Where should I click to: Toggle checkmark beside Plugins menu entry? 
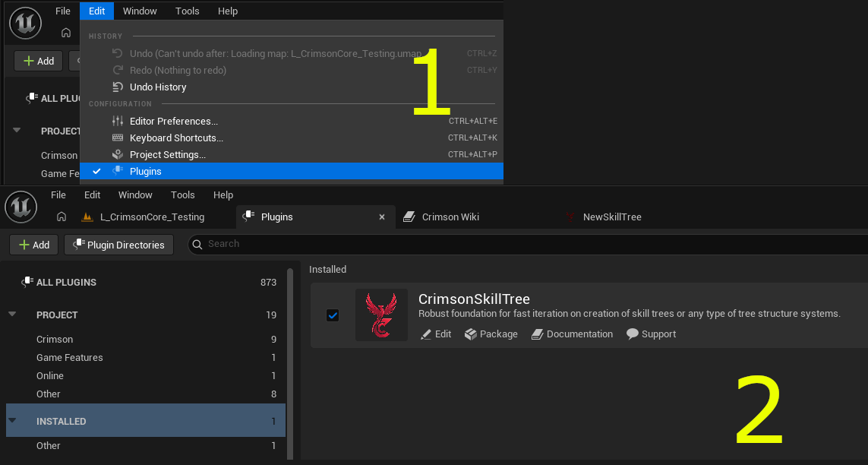pyautogui.click(x=97, y=172)
